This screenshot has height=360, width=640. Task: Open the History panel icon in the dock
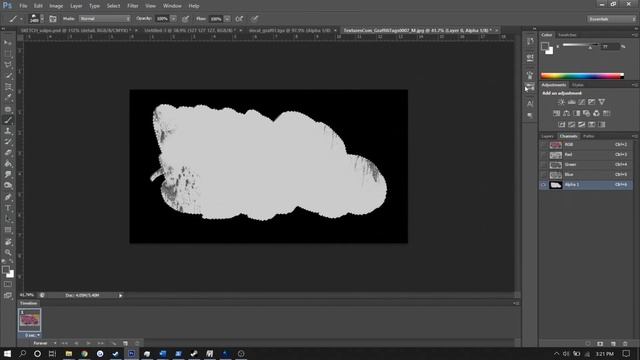tap(530, 42)
